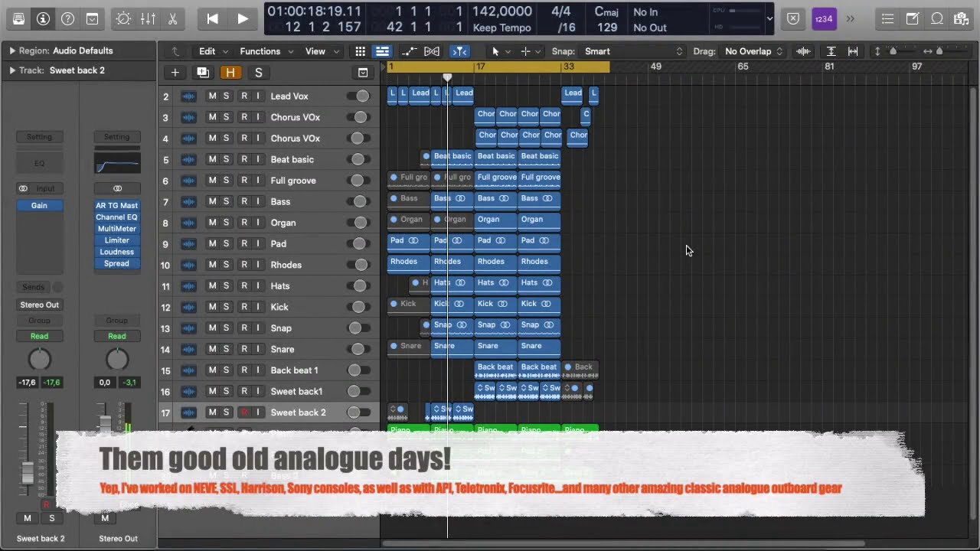
Task: Open the Note Pad icon
Action: pyautogui.click(x=913, y=19)
